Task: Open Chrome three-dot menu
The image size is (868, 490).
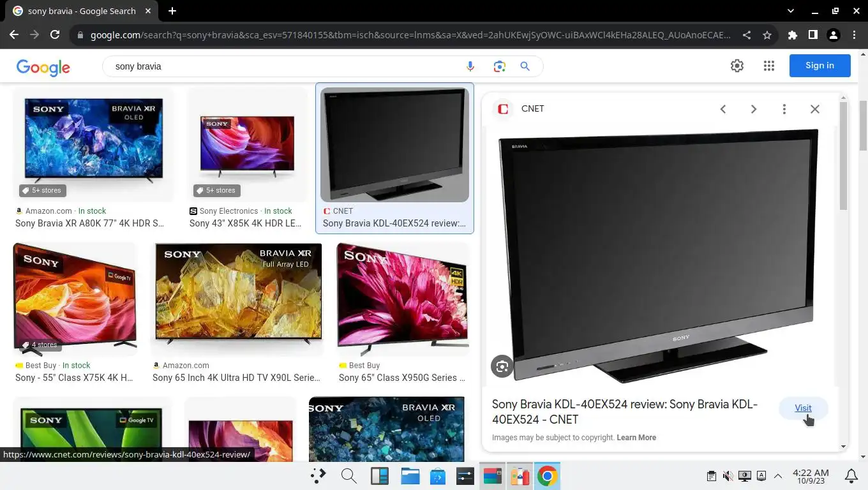Action: tap(854, 35)
